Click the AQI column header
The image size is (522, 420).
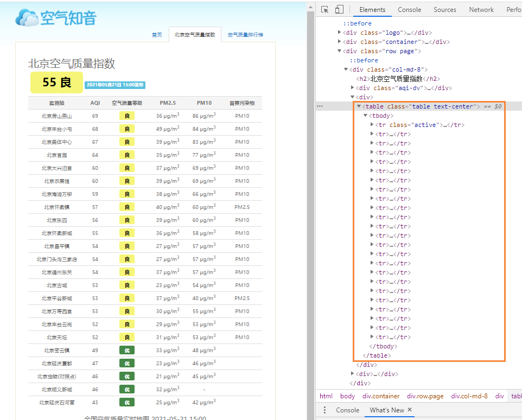[95, 103]
